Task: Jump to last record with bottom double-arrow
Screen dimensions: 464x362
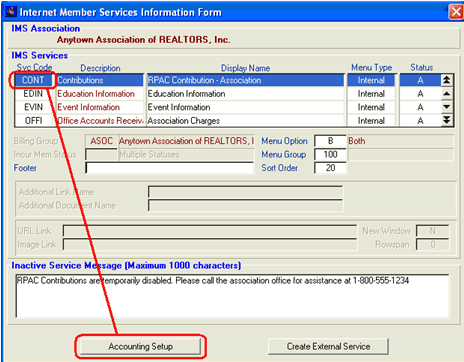Action: tap(447, 120)
